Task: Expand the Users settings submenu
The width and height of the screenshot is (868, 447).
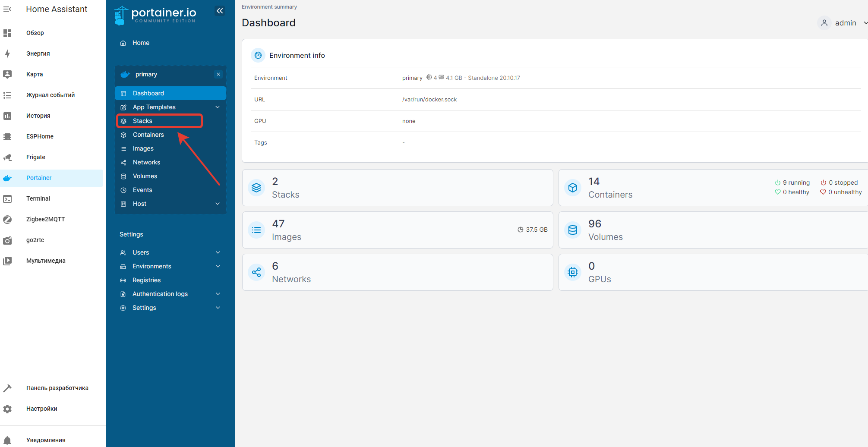Action: click(218, 252)
